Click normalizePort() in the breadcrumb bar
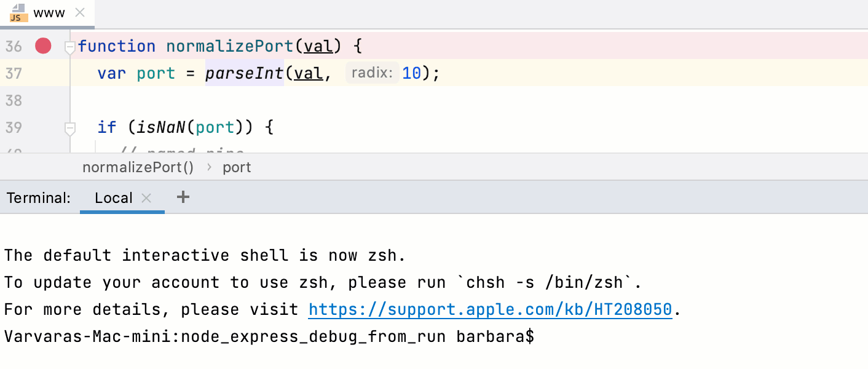The width and height of the screenshot is (868, 369). (138, 167)
